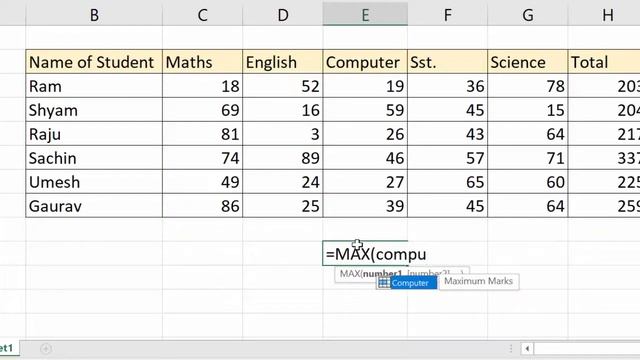Click Umesh's Sst. score 65

tap(447, 182)
